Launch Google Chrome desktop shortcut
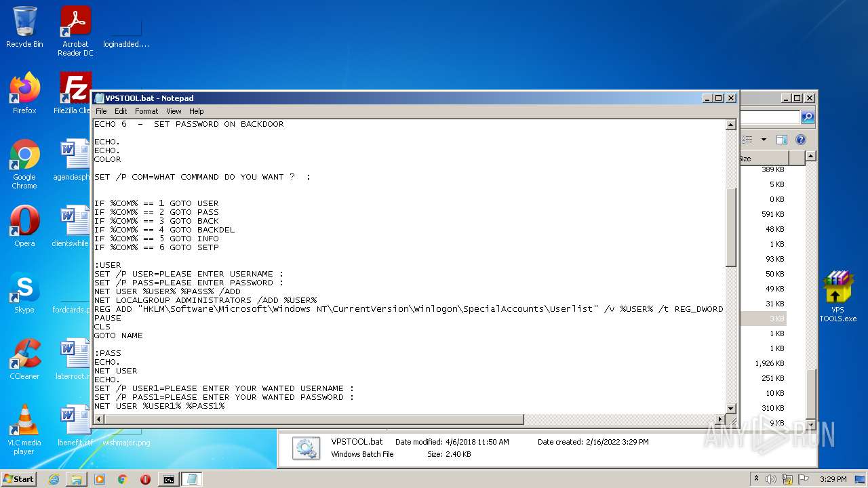This screenshot has height=488, width=868. click(24, 164)
